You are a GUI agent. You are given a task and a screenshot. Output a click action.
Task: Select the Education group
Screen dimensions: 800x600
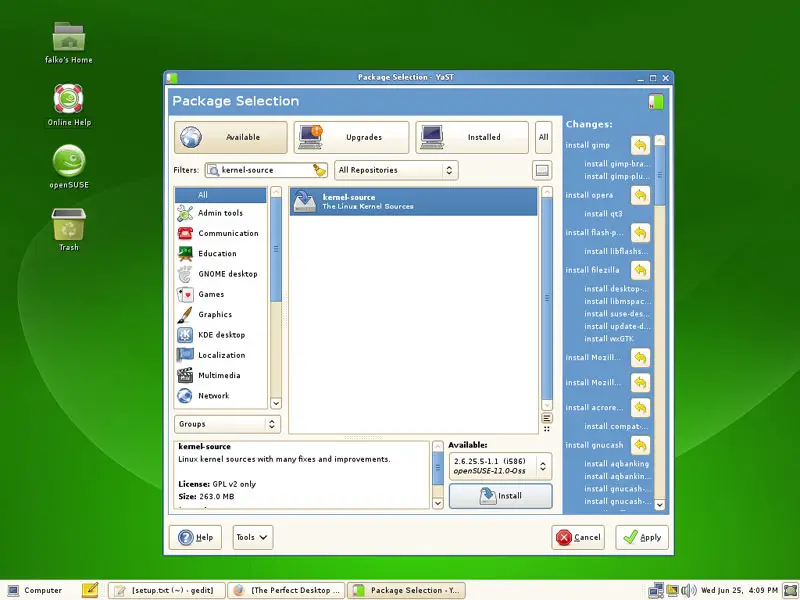point(220,254)
